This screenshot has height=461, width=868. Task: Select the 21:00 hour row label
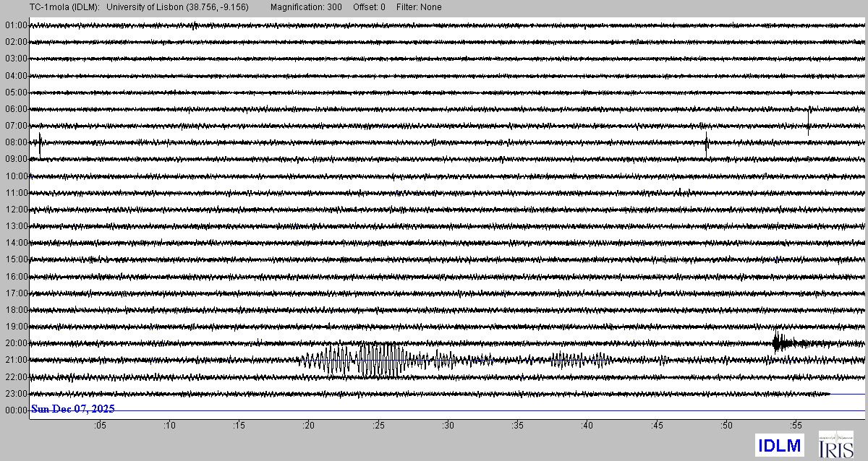[16, 360]
